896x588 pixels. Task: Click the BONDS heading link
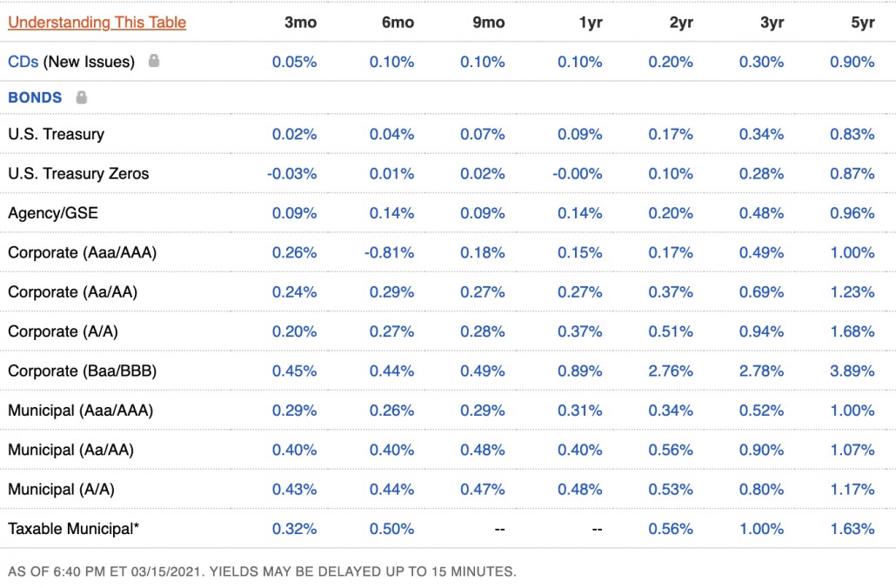click(35, 97)
